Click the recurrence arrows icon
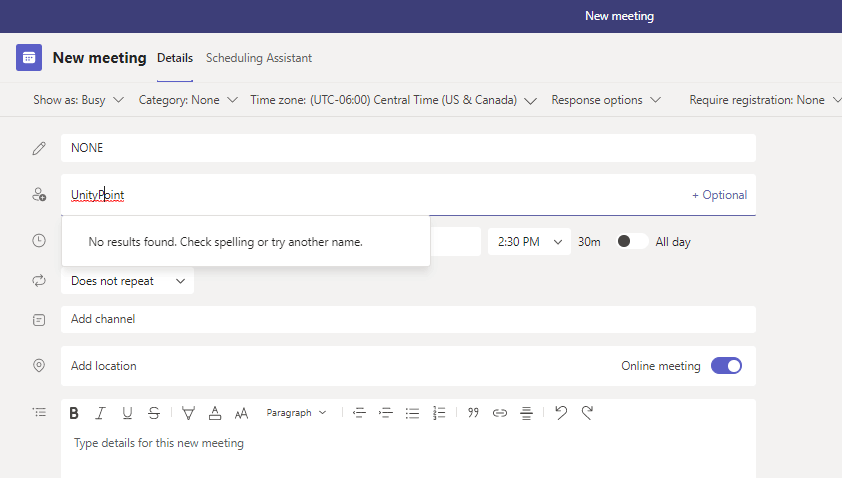The height and width of the screenshot is (478, 842). (x=39, y=280)
